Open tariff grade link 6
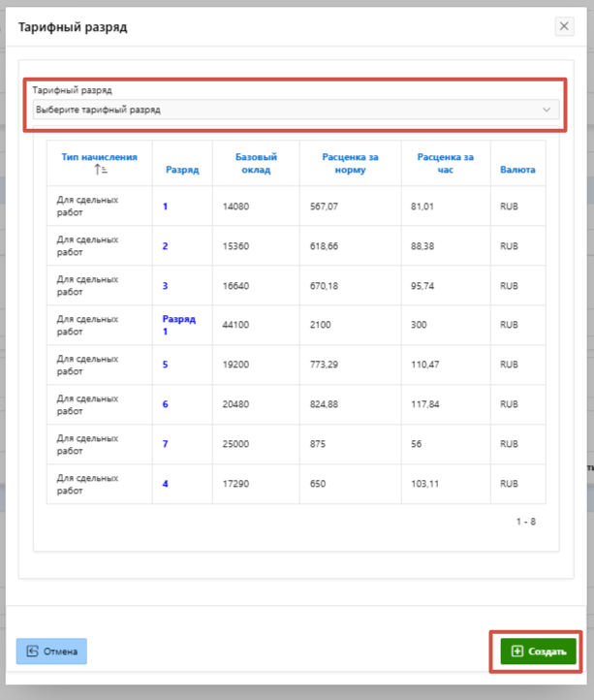The width and height of the screenshot is (594, 700). pos(166,404)
